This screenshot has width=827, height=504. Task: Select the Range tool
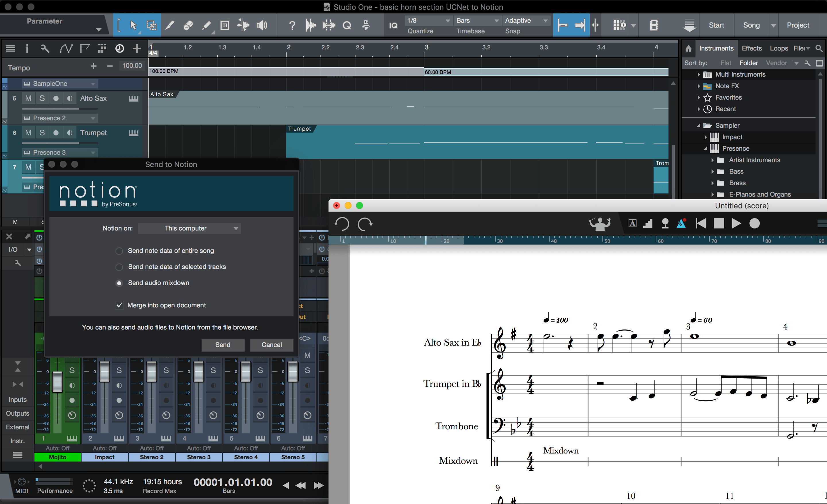[151, 25]
